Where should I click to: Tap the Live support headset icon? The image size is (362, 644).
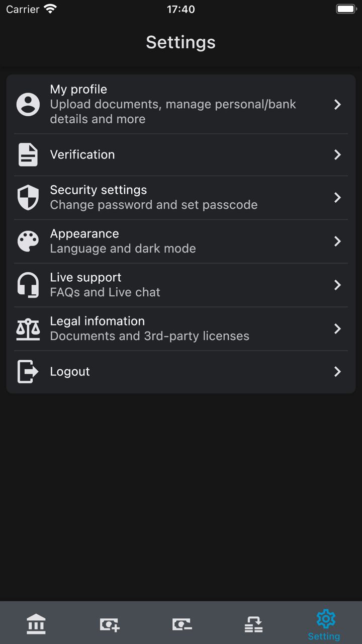pyautogui.click(x=28, y=285)
